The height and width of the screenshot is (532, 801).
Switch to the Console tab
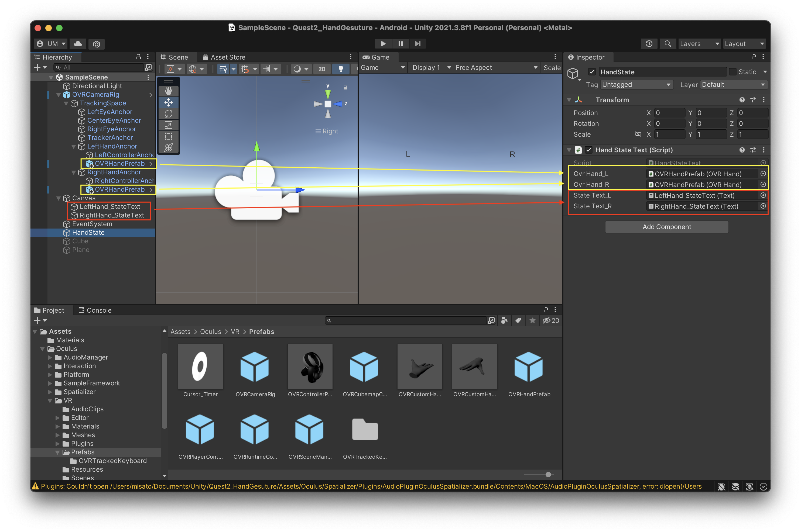[x=95, y=310]
